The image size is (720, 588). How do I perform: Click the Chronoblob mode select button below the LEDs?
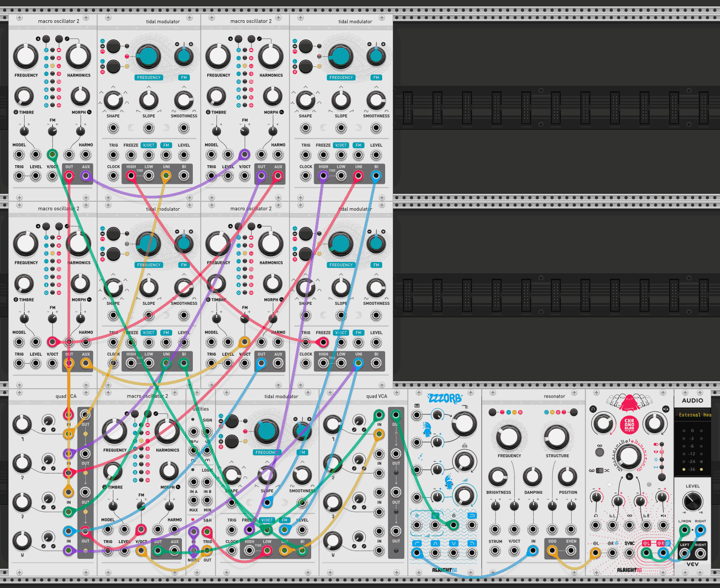[662, 476]
